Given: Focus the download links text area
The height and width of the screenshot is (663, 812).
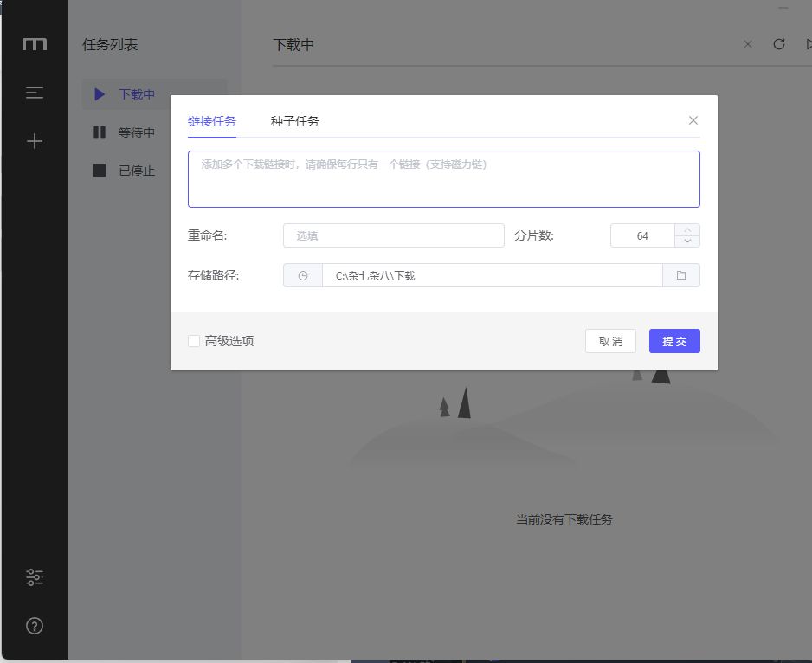Looking at the screenshot, I should click(x=444, y=179).
